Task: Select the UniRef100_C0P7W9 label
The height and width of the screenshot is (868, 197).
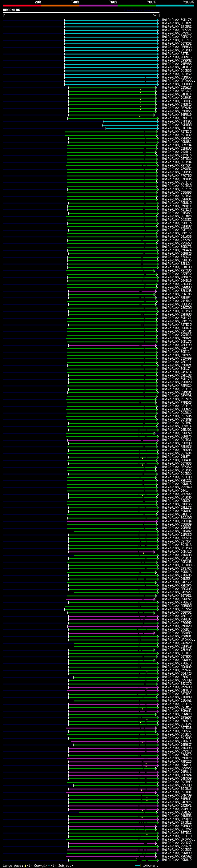Action: (176, 795)
